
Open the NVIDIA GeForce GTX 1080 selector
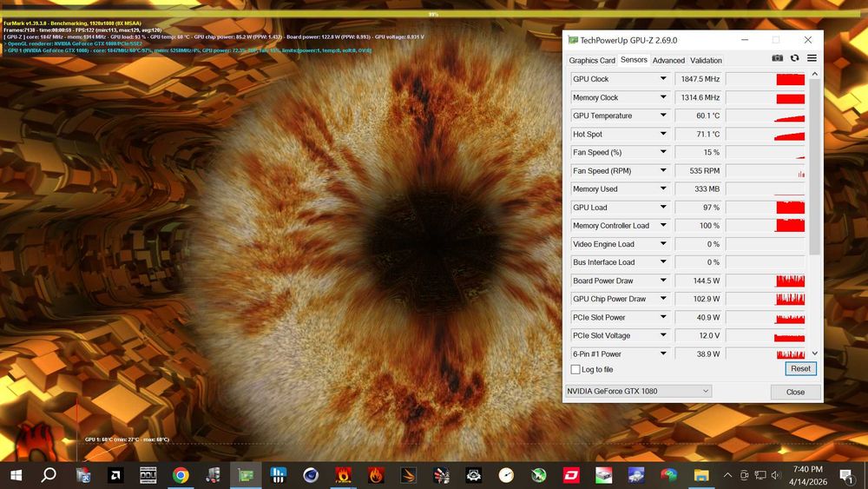tap(638, 392)
